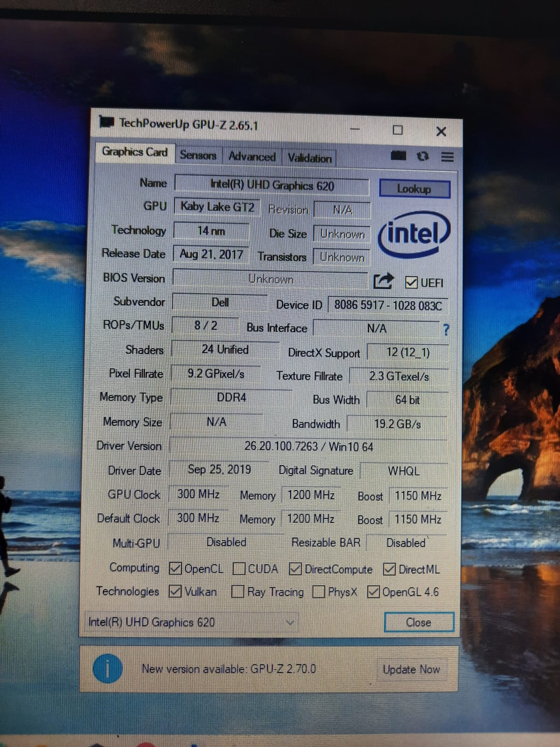Click the Memory Size value N/A

217,422
